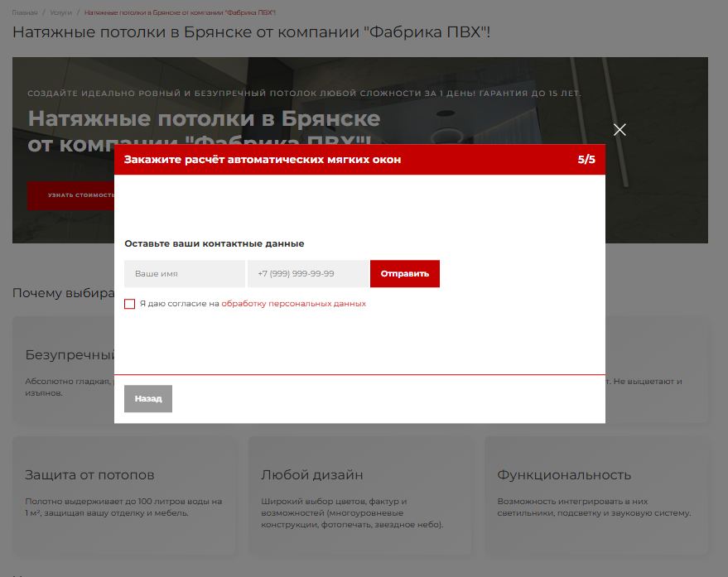Image resolution: width=728 pixels, height=577 pixels.
Task: Click the "Закажите расчёт" popup header title
Action: (x=263, y=160)
